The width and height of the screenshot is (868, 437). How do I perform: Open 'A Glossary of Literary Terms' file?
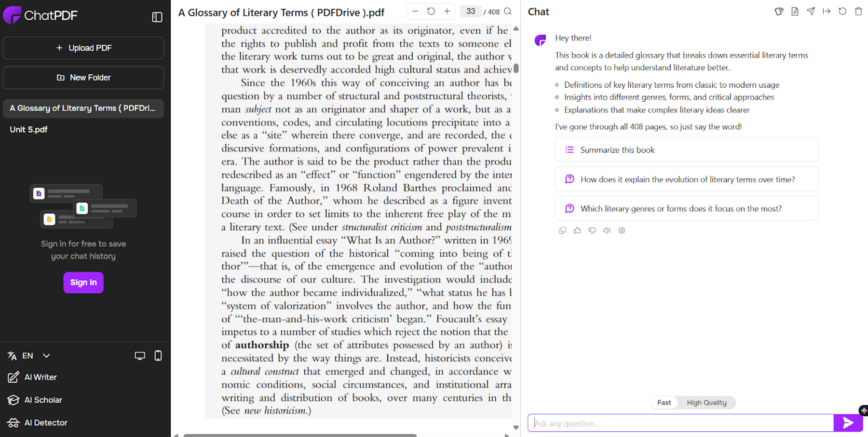83,109
